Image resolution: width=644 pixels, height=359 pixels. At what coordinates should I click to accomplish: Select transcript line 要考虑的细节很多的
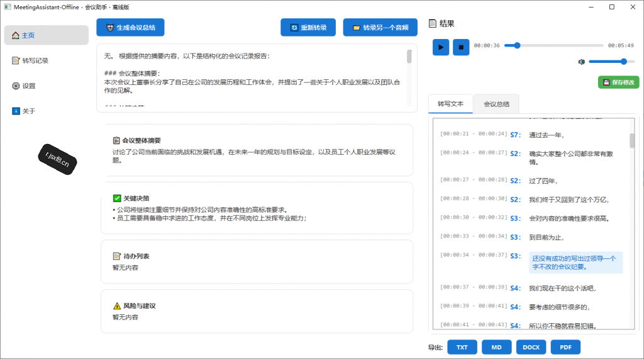point(559,307)
